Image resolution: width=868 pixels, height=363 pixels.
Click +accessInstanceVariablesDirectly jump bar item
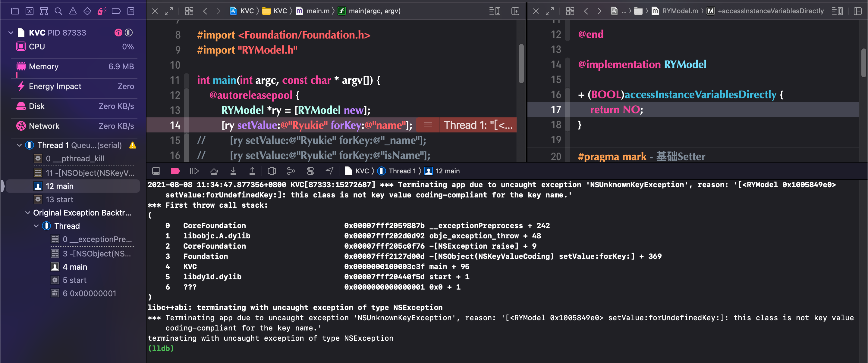[x=765, y=11]
